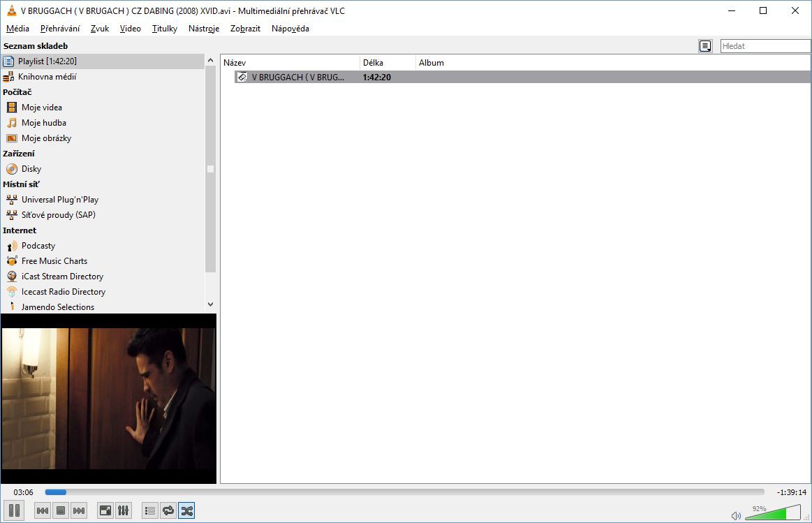This screenshot has height=523, width=812.
Task: Click the embedded video preview
Action: (x=109, y=399)
